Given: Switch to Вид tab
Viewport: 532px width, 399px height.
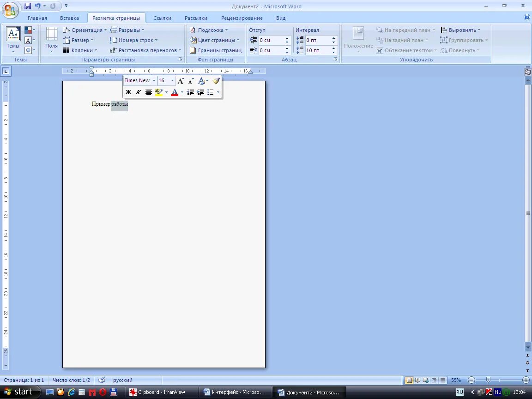Looking at the screenshot, I should 281,18.
